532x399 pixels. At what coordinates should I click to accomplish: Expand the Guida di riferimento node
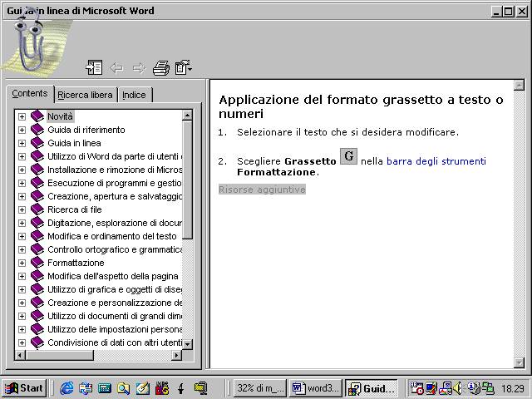(22, 130)
